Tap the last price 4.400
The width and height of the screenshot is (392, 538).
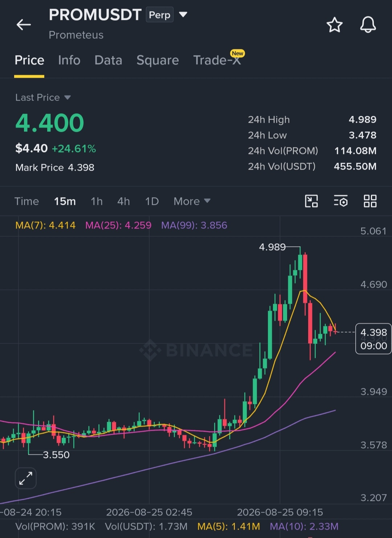click(x=50, y=123)
